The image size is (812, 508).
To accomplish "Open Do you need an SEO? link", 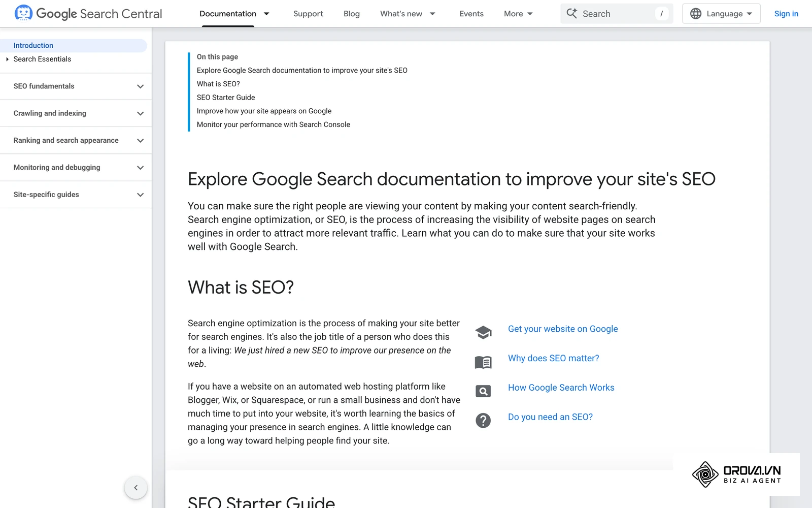I will [x=550, y=417].
